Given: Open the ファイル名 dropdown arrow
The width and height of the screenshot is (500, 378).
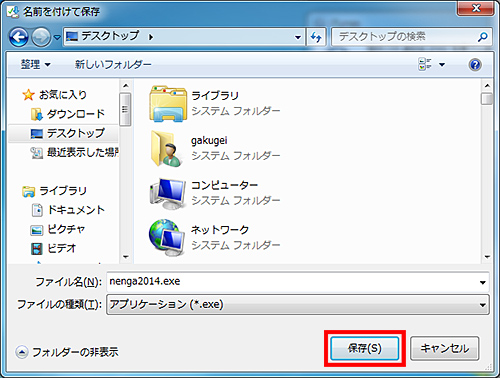Looking at the screenshot, I should (x=482, y=282).
